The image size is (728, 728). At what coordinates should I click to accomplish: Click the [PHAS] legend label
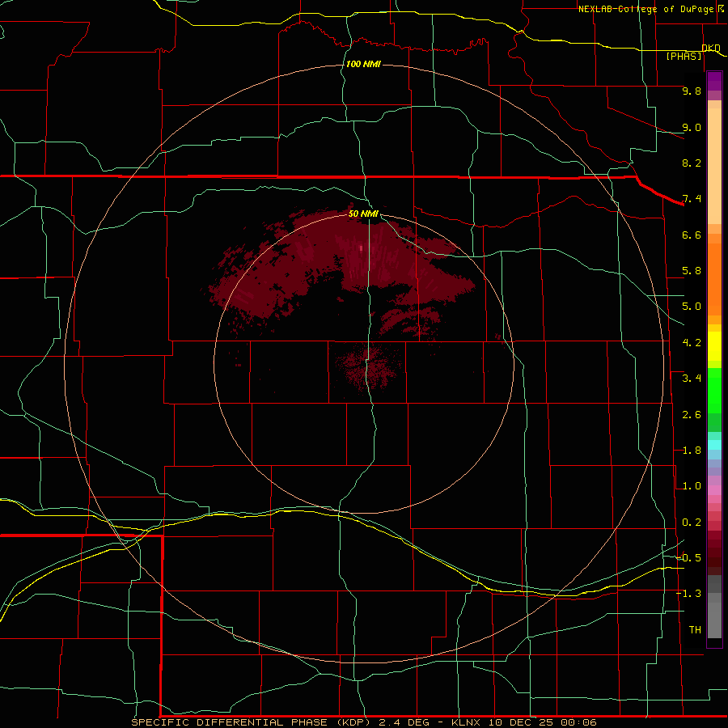(x=684, y=57)
